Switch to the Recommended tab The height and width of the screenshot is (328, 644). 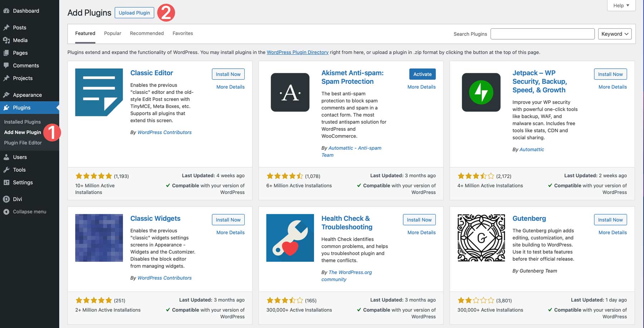[147, 33]
